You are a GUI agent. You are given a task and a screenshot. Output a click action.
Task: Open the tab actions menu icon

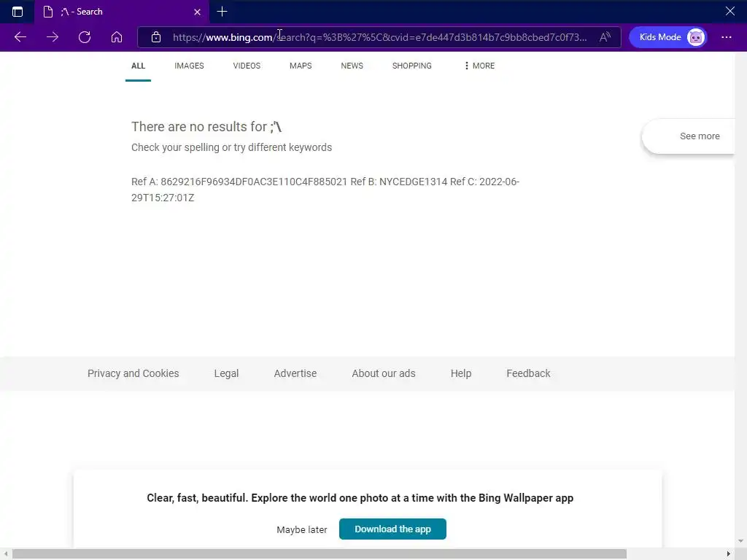(18, 12)
